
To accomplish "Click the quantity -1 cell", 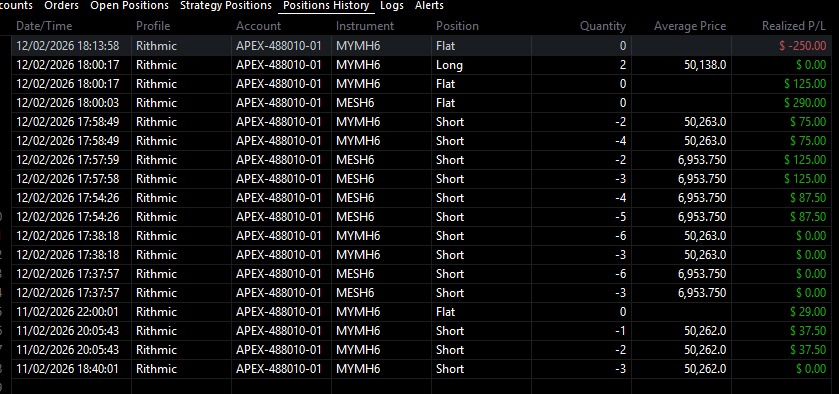I will [581, 331].
